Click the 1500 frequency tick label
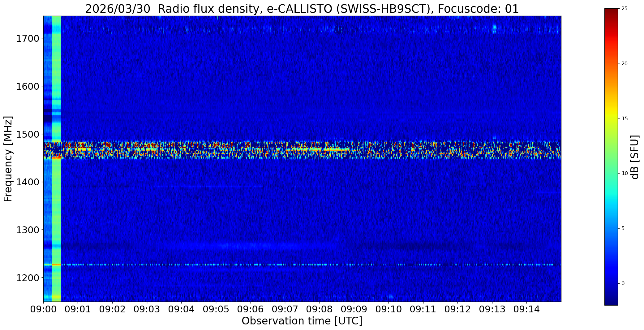 (x=28, y=134)
